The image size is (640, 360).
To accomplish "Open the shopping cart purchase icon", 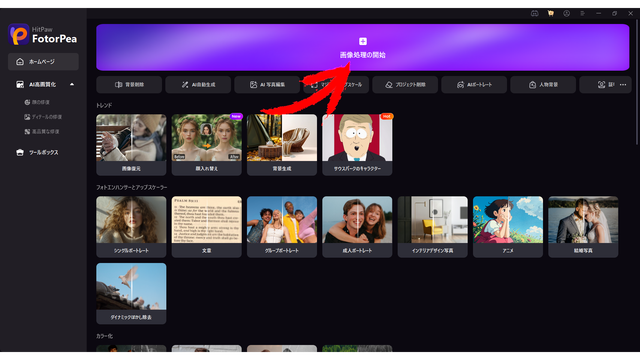I will pos(551,13).
